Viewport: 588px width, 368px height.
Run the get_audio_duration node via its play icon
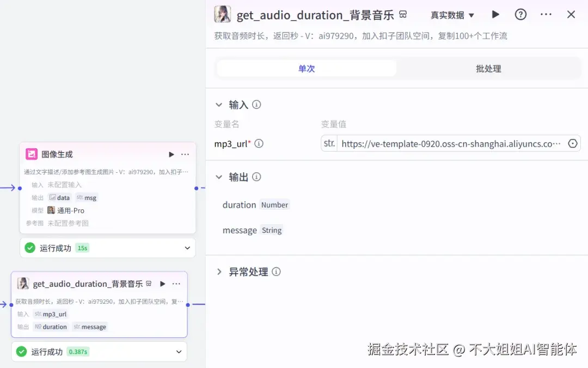point(163,283)
